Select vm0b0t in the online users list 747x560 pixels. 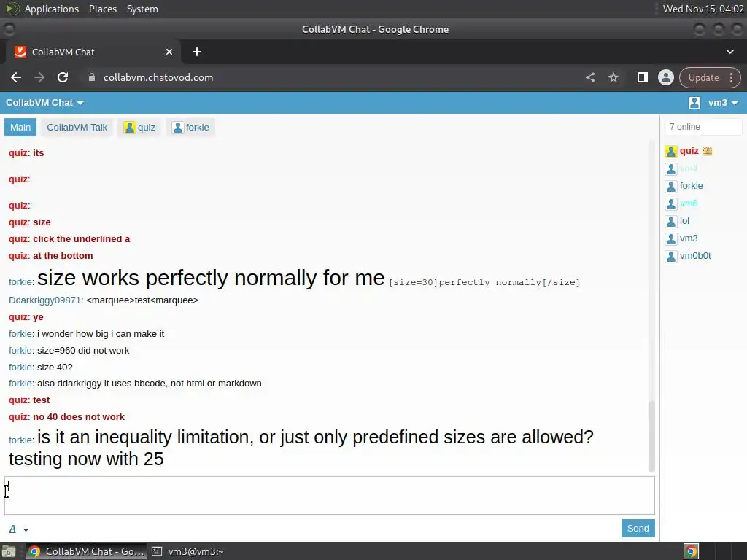pos(695,256)
